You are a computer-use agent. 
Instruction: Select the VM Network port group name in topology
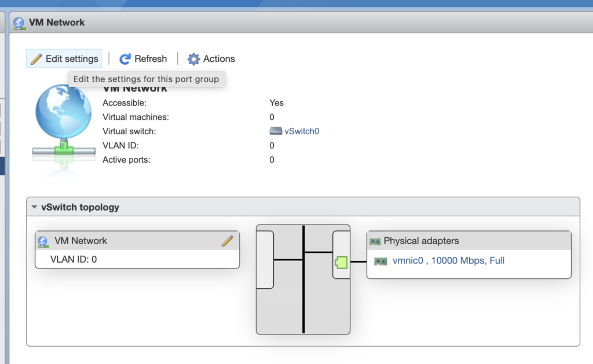[x=80, y=241]
